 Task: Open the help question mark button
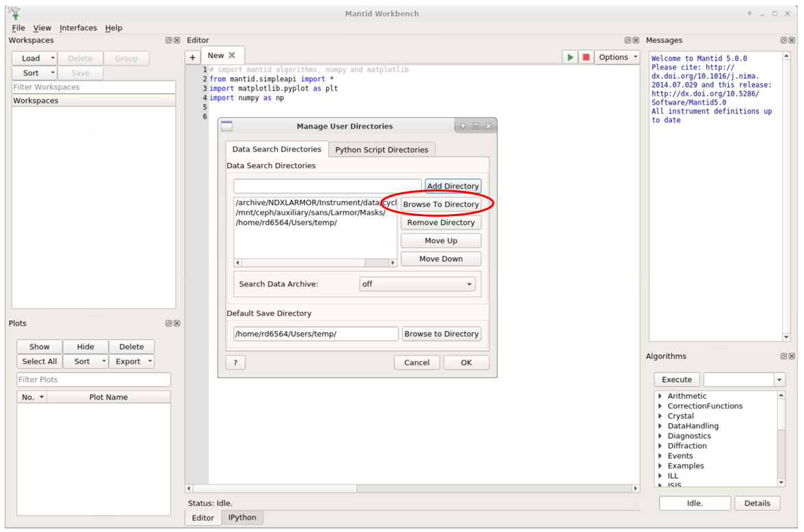pyautogui.click(x=235, y=362)
